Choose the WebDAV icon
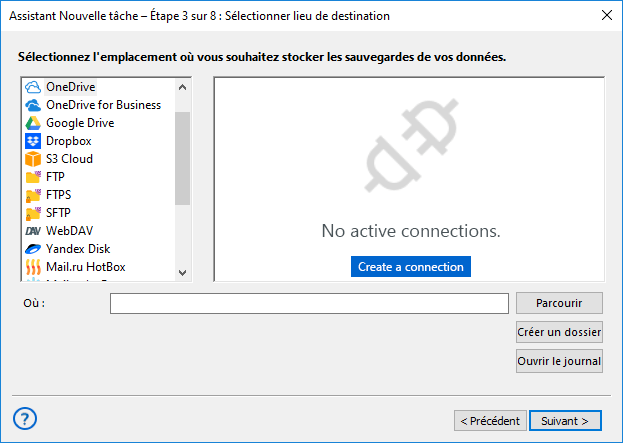Image resolution: width=623 pixels, height=443 pixels. (33, 231)
